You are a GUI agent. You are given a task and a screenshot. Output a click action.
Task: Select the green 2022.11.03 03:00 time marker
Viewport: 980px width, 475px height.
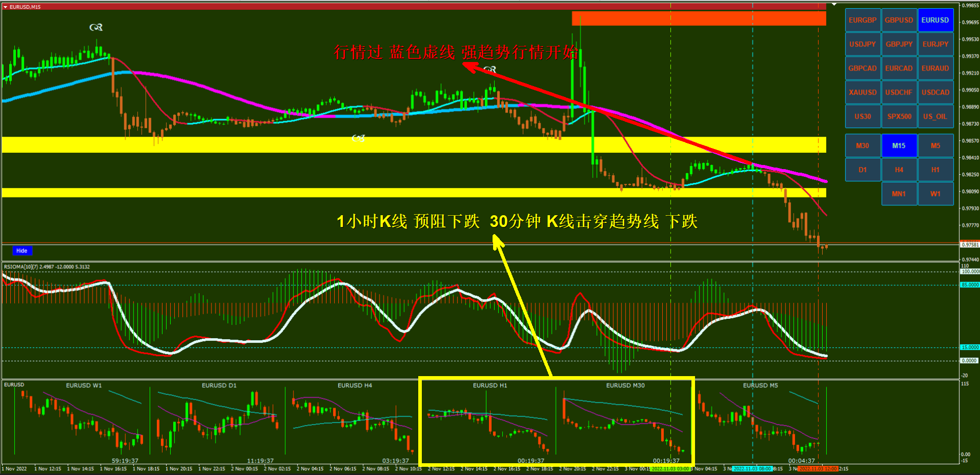click(670, 469)
